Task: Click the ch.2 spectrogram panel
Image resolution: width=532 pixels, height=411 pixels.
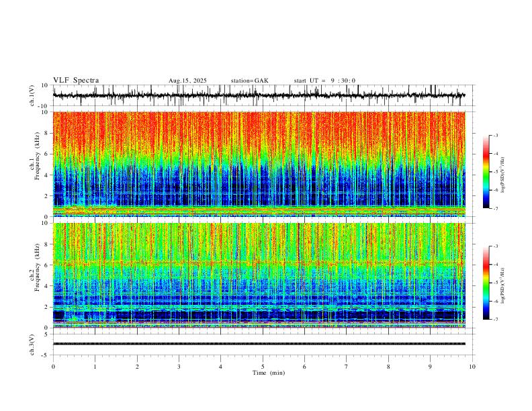Action: pos(259,275)
